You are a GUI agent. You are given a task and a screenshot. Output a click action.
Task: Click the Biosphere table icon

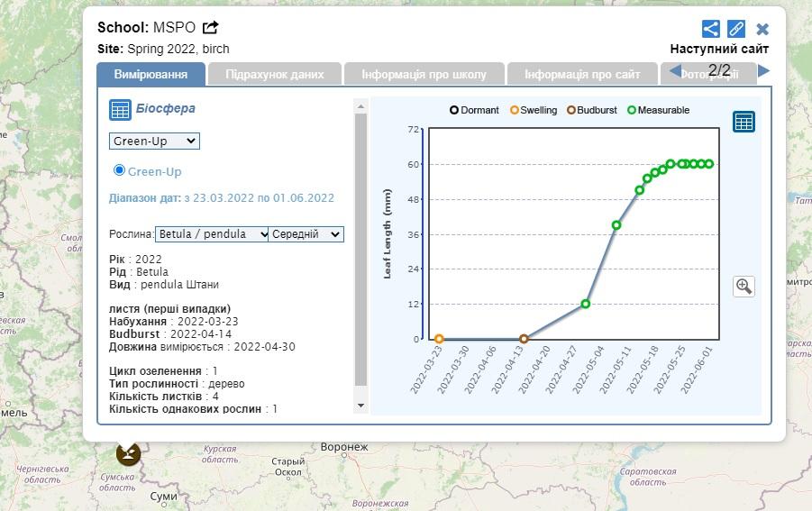[x=120, y=110]
